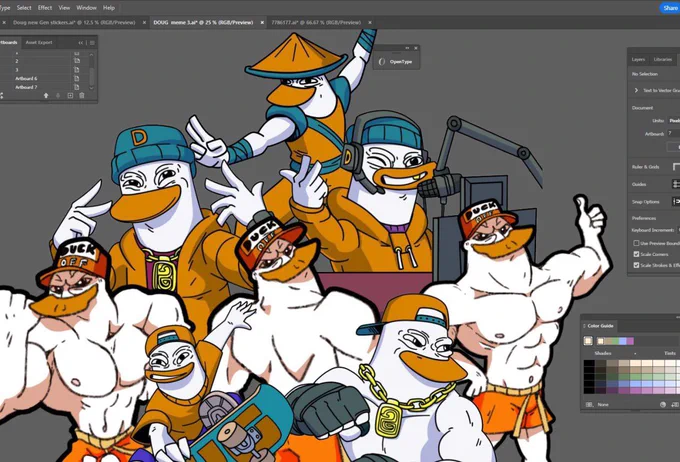Close the DOUG meme 3.ai tab
680x462 pixels.
[262, 23]
